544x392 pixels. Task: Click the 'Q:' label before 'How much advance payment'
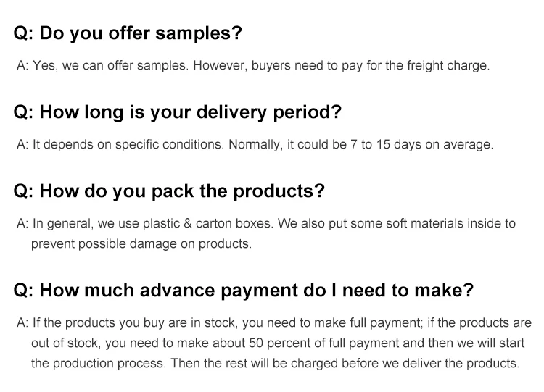pyautogui.click(x=23, y=291)
